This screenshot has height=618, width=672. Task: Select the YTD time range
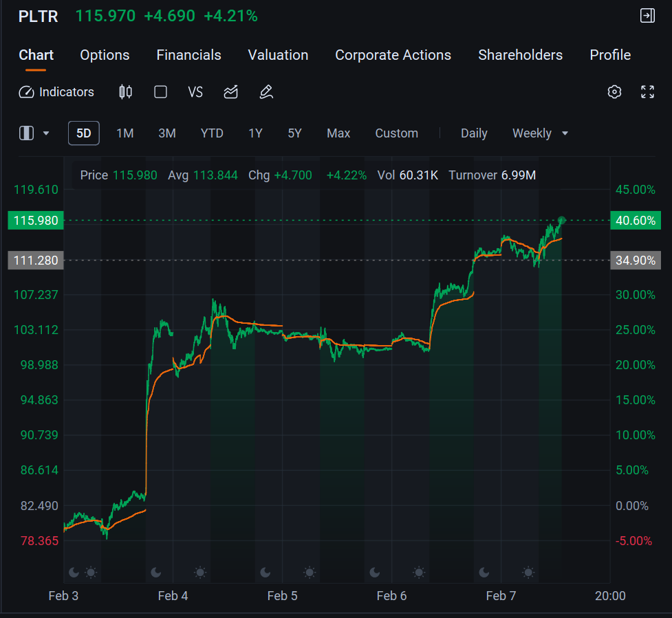pos(212,133)
